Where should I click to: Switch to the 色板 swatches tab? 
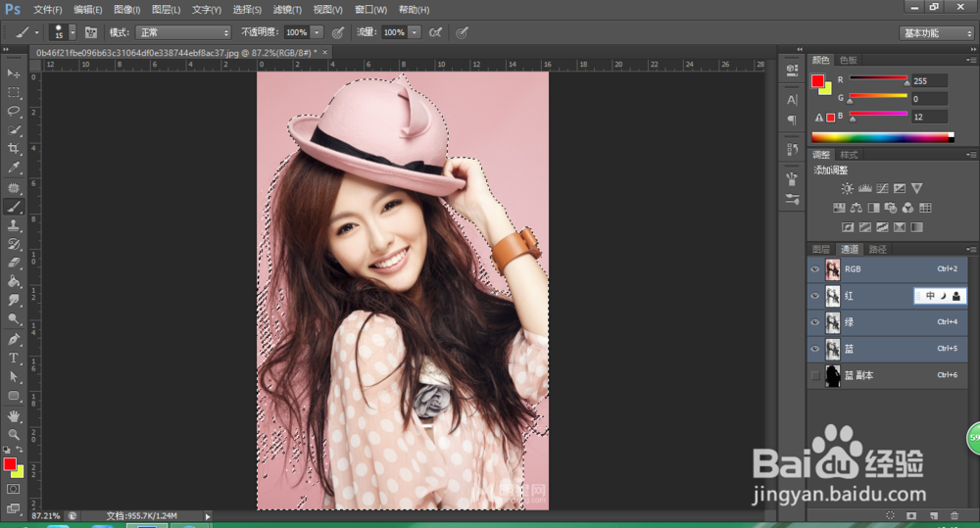tap(848, 60)
